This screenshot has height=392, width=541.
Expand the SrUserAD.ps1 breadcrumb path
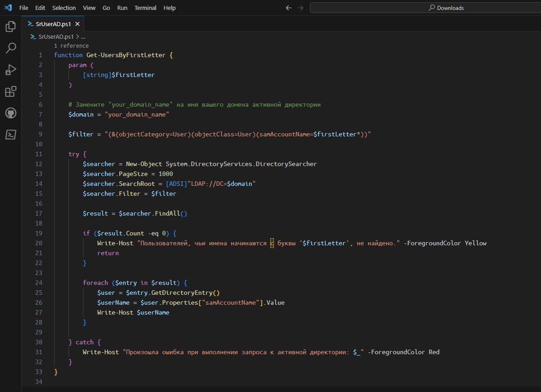pyautogui.click(x=55, y=36)
